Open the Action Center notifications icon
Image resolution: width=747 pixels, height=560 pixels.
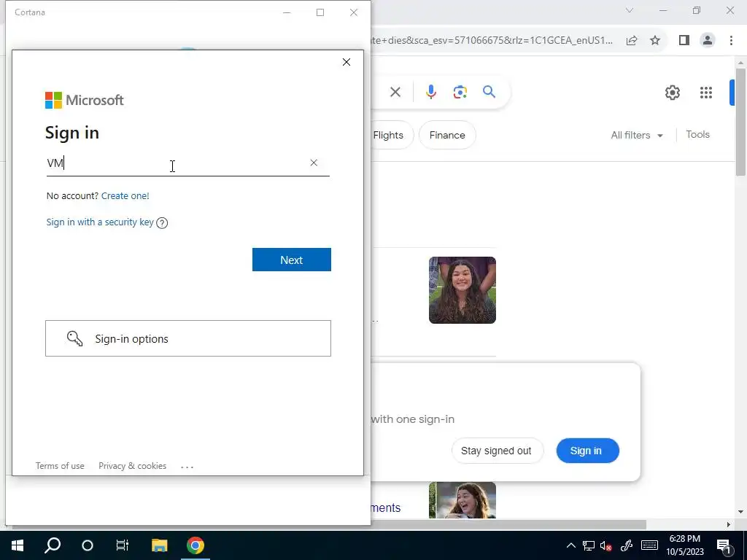pyautogui.click(x=724, y=545)
